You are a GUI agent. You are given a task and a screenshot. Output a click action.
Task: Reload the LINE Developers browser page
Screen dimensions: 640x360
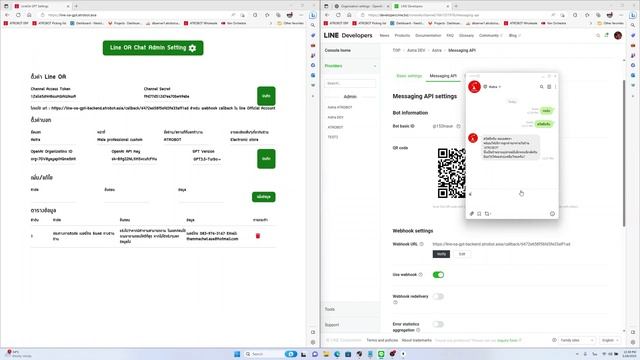[338, 15]
